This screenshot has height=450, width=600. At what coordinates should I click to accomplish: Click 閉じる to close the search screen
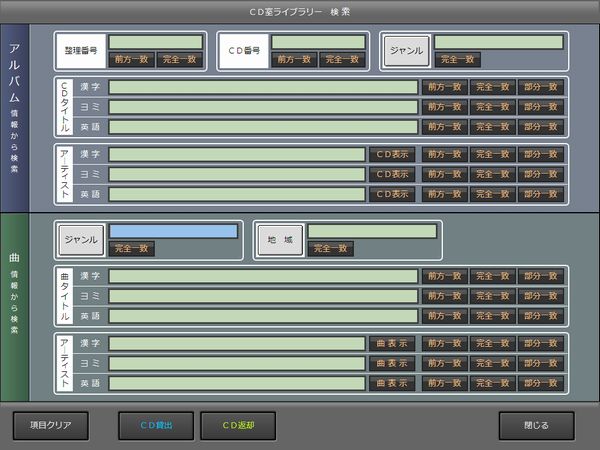(x=536, y=425)
